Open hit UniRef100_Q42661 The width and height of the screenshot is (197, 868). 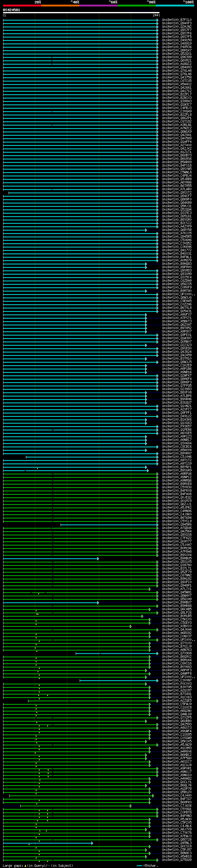point(176,88)
